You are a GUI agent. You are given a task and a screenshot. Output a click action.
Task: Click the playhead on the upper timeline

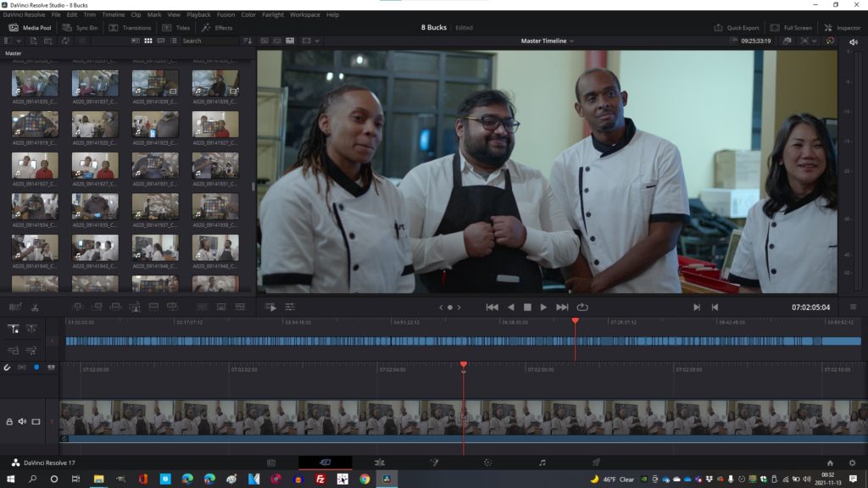point(575,321)
